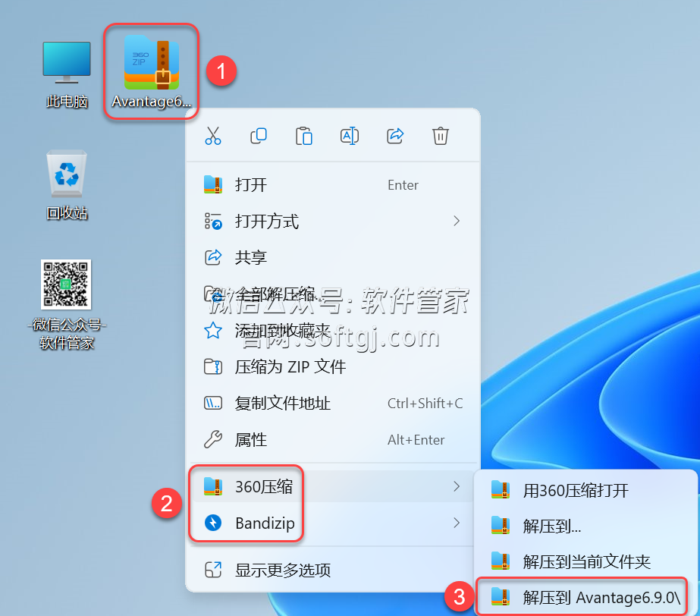
Task: Click the zip folder icon beside 压缩为 ZIP 文件
Action: pyautogui.click(x=213, y=366)
